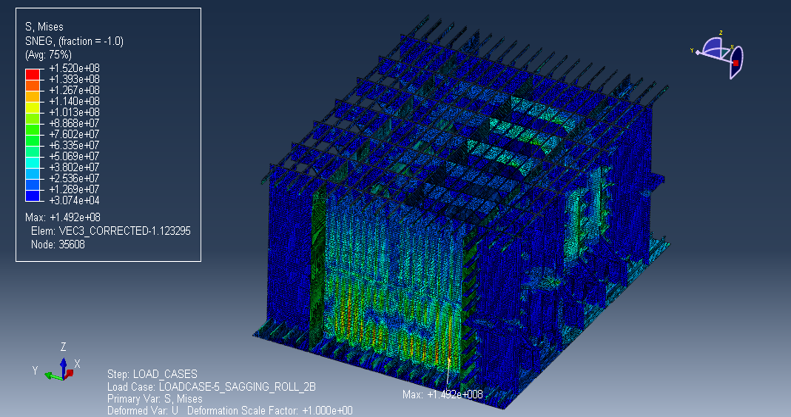The width and height of the screenshot is (791, 417).
Task: Click the Z axis arrow of the orientation triad
Action: coord(63,362)
